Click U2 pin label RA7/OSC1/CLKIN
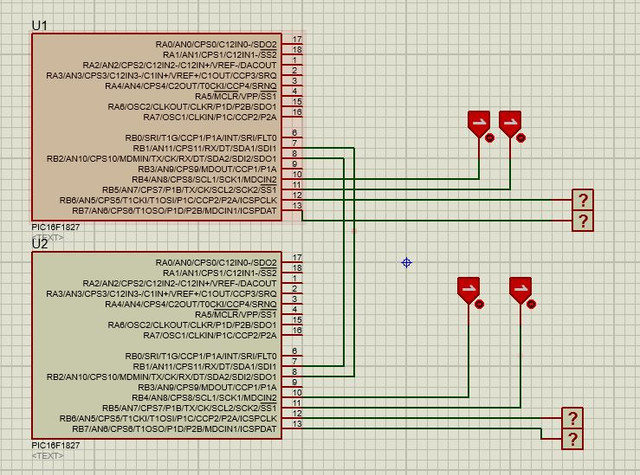 tap(210, 335)
